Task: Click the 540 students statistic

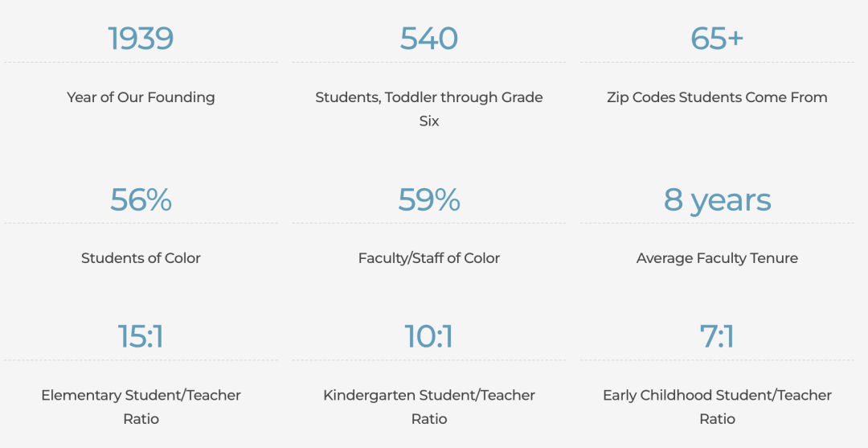Action: pyautogui.click(x=429, y=39)
